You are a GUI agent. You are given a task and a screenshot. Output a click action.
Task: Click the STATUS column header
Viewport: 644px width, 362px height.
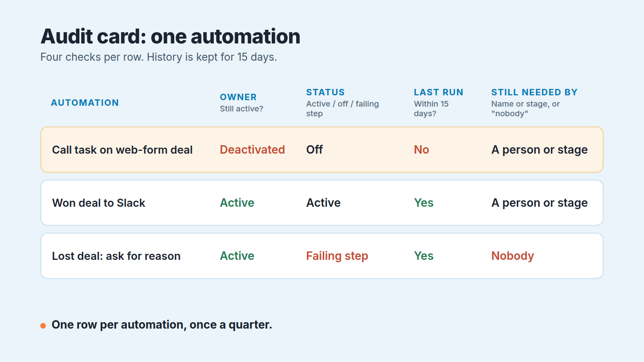326,93
